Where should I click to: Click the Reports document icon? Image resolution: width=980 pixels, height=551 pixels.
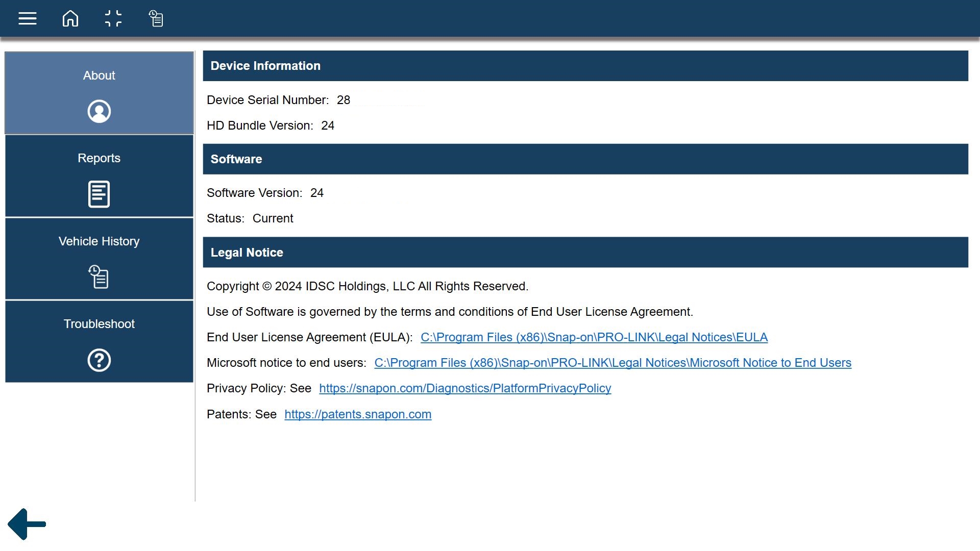[x=99, y=194]
